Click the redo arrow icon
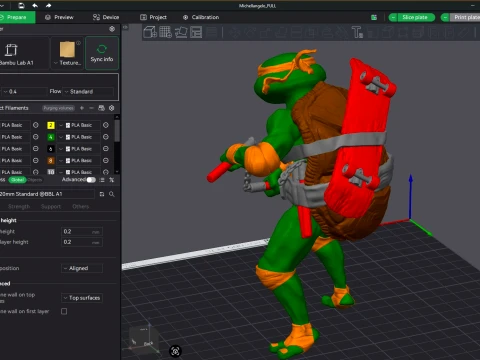 point(48,6)
